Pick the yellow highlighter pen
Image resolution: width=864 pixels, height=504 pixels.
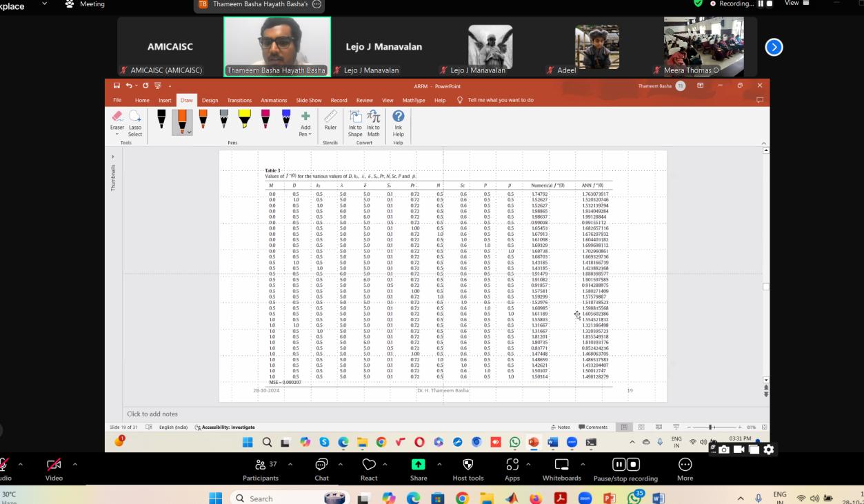click(244, 119)
